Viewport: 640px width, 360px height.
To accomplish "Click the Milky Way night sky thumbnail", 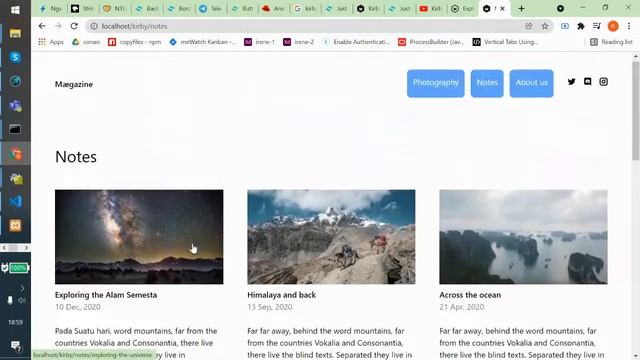I will pyautogui.click(x=139, y=237).
